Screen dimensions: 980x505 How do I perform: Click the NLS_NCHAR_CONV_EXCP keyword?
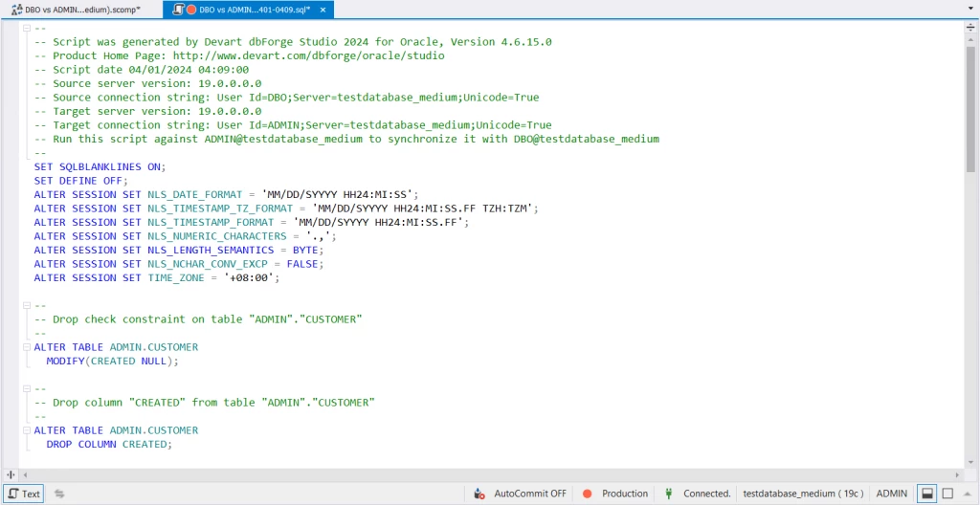[x=208, y=264]
